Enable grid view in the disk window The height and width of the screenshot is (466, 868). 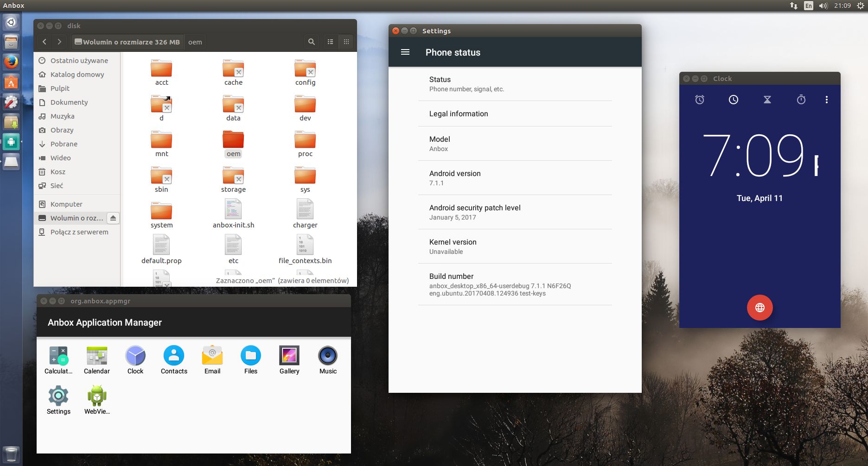(x=346, y=42)
